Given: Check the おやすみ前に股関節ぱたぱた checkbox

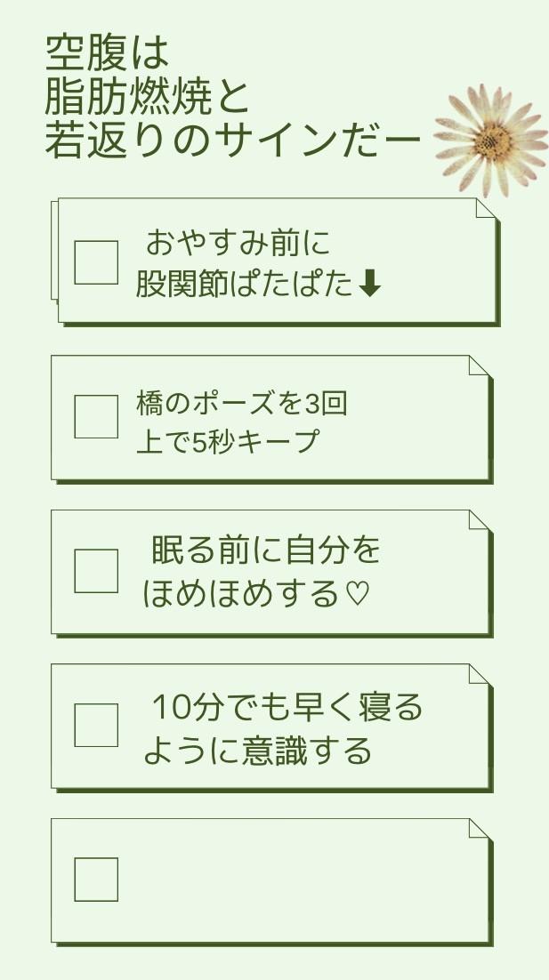Looking at the screenshot, I should point(96,262).
